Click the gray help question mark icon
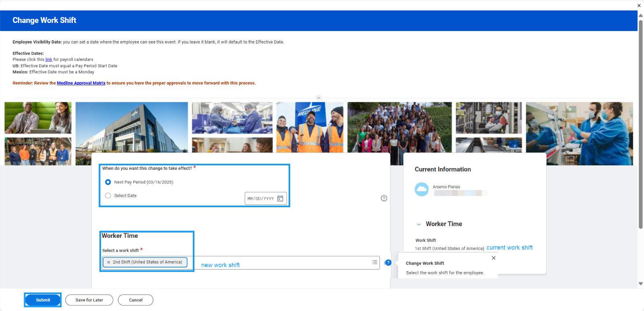This screenshot has width=644, height=311. pyautogui.click(x=384, y=198)
